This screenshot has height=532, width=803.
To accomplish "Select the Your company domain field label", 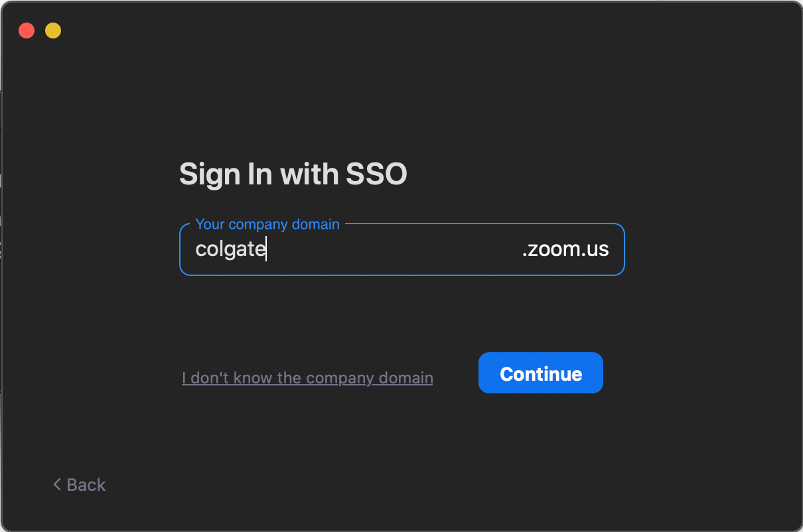I will (267, 224).
